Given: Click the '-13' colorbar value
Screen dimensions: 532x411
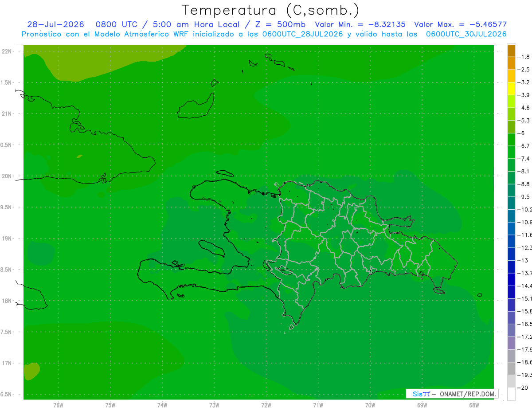Looking at the screenshot, I should (x=524, y=260).
